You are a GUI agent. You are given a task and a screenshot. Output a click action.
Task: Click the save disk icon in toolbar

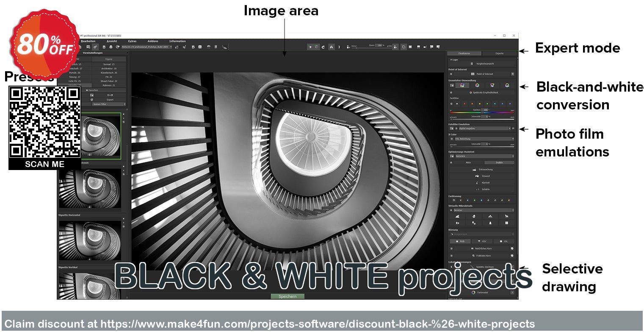pos(104,47)
